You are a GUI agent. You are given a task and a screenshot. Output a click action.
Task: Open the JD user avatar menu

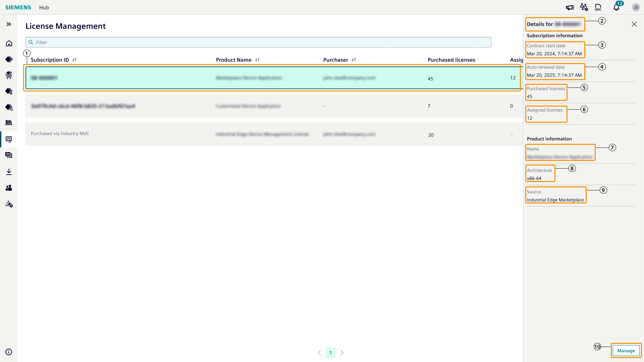(x=636, y=7)
